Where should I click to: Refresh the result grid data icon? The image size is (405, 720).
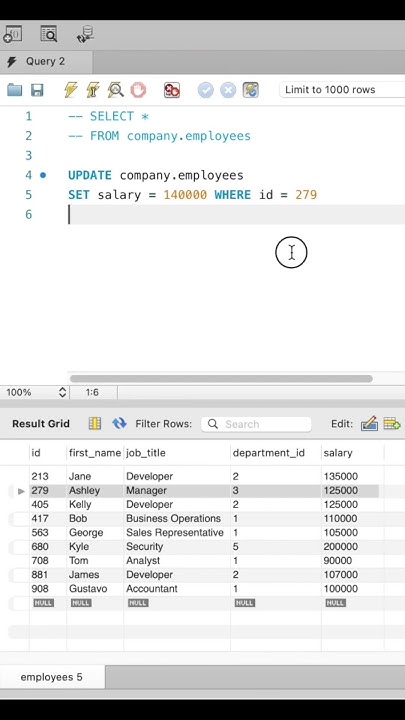coord(119,423)
